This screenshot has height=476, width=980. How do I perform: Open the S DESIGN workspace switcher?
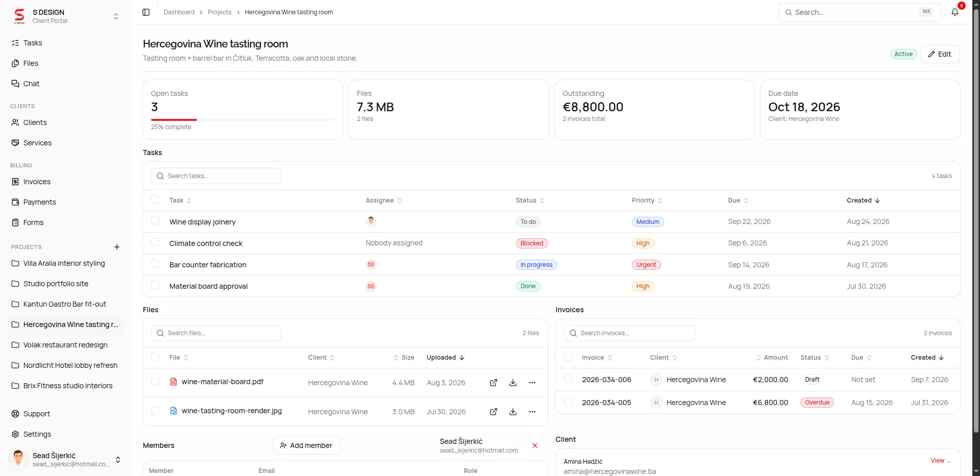click(x=65, y=16)
